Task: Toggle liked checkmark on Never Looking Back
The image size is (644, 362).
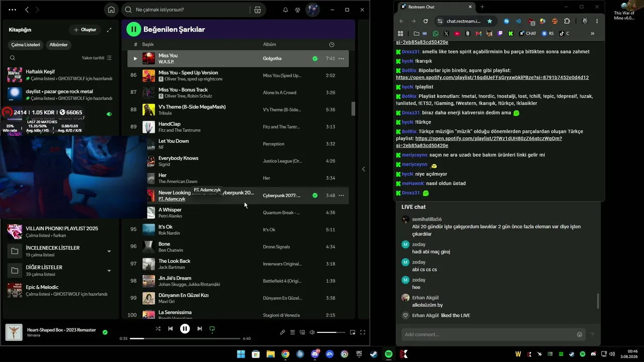Action: coord(315,195)
